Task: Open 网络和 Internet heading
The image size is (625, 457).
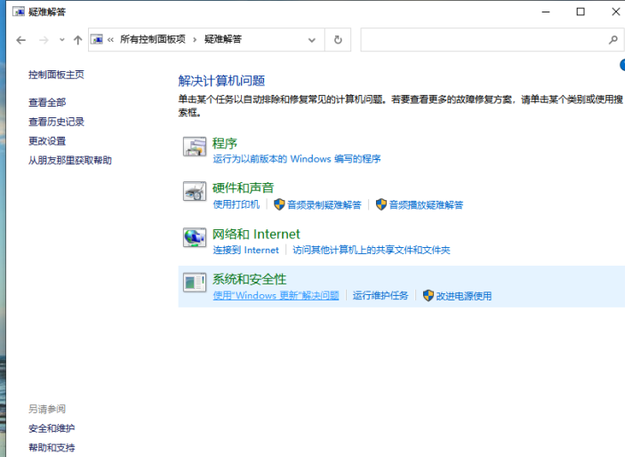Action: (256, 234)
